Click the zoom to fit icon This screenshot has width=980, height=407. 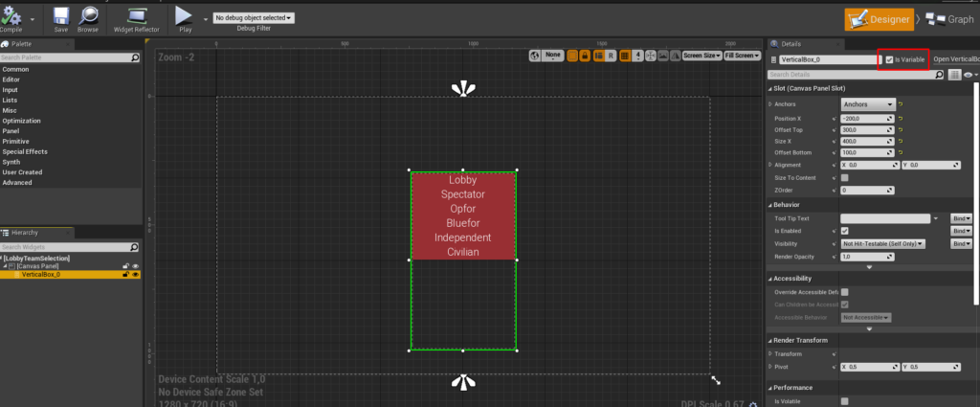pos(651,56)
